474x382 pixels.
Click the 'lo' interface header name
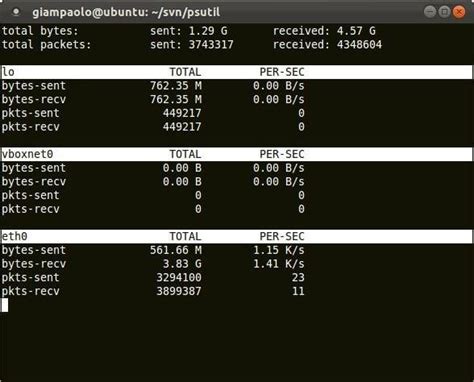8,72
